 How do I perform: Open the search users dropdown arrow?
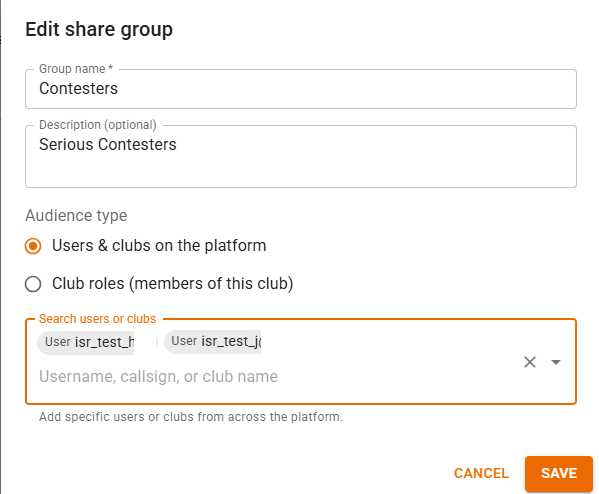click(556, 362)
